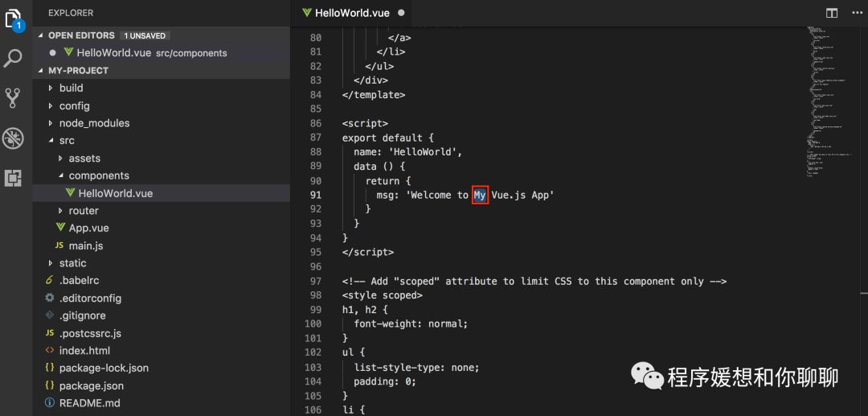
Task: Expand the node_modules folder
Action: [x=51, y=123]
